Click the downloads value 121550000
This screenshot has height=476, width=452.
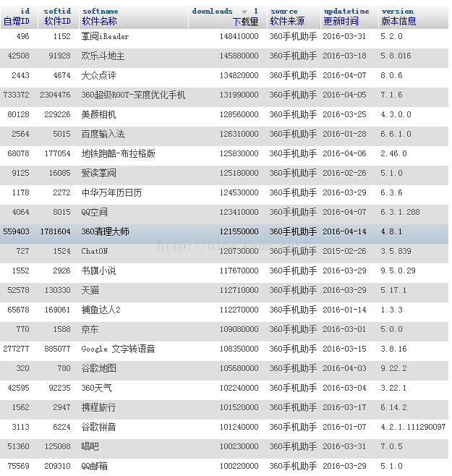pyautogui.click(x=239, y=231)
